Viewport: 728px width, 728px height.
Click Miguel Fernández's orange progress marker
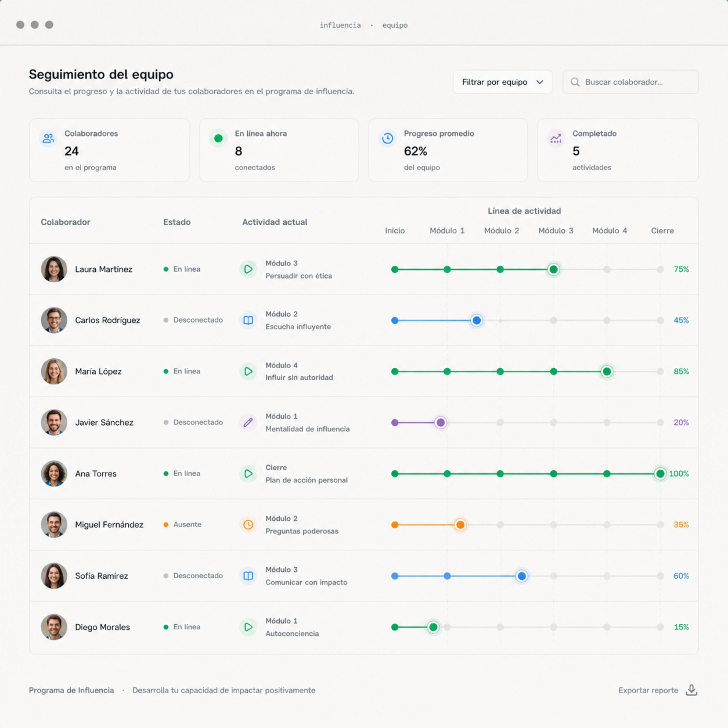pos(460,524)
